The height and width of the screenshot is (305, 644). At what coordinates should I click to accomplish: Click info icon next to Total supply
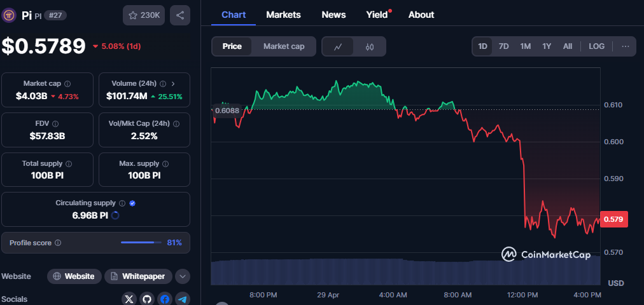tap(69, 164)
